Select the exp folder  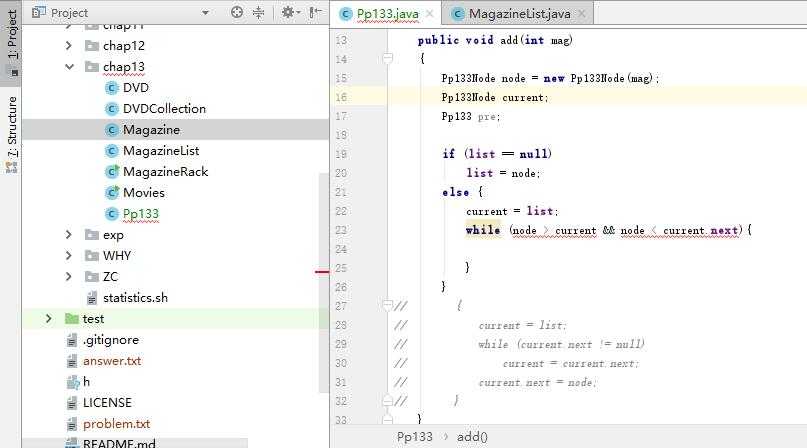[x=113, y=235]
